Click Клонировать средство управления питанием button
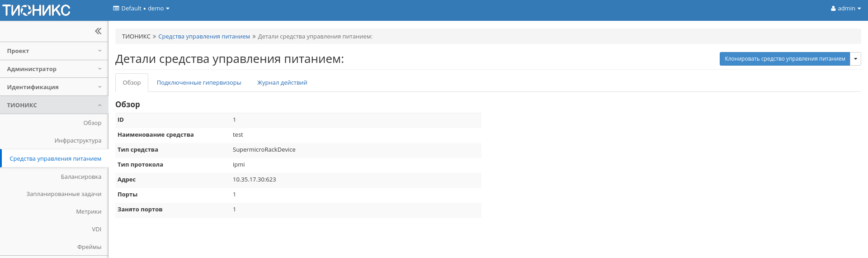 [x=784, y=59]
